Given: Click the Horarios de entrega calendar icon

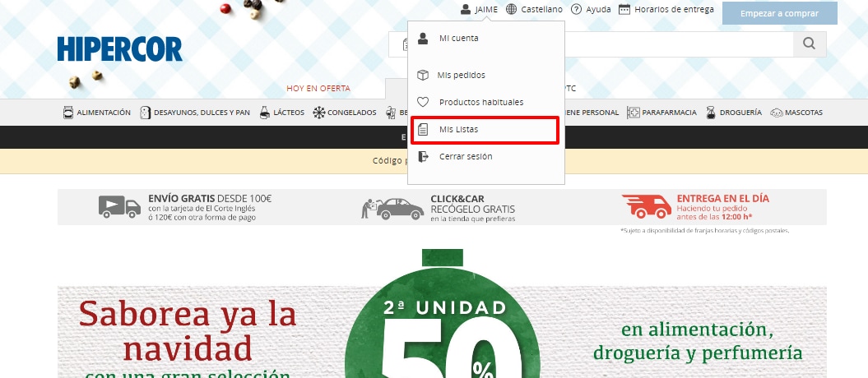Looking at the screenshot, I should [624, 9].
